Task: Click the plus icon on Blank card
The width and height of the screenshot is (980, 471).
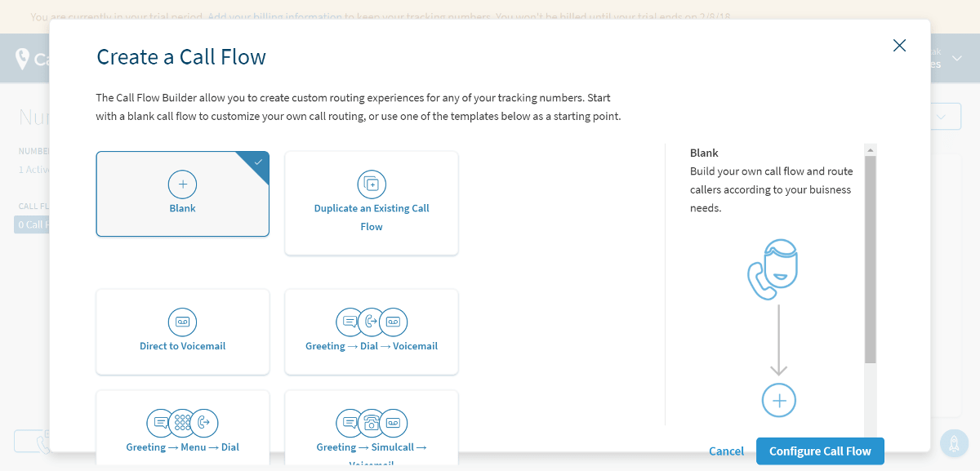Action: click(x=183, y=184)
